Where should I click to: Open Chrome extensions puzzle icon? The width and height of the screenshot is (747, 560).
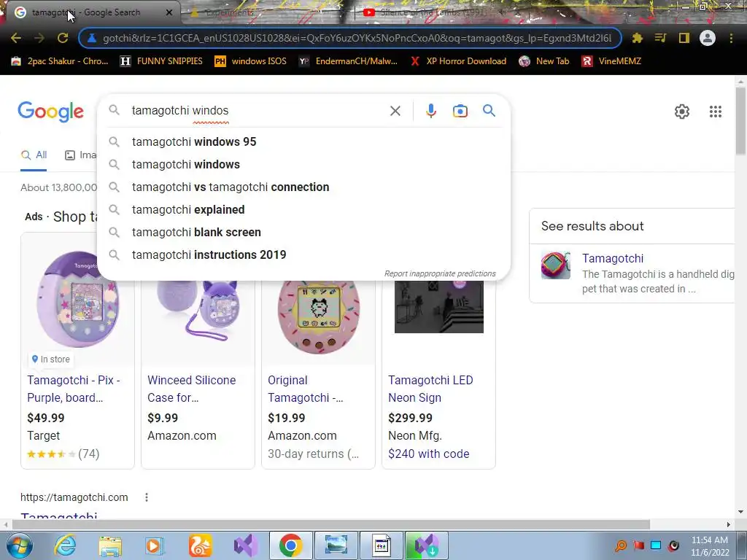637,38
